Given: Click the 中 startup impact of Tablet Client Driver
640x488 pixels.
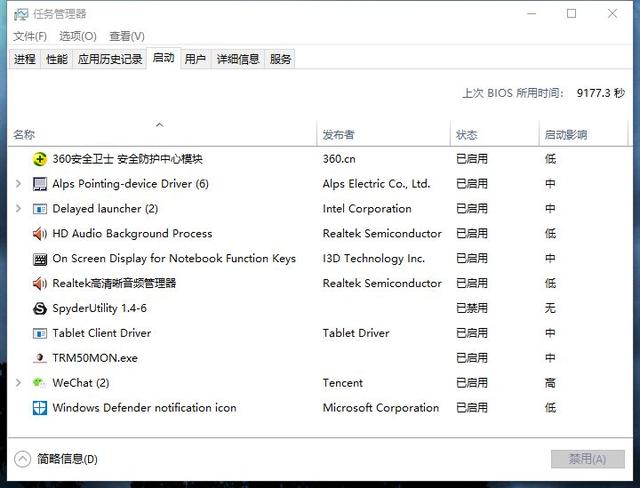Looking at the screenshot, I should [550, 333].
